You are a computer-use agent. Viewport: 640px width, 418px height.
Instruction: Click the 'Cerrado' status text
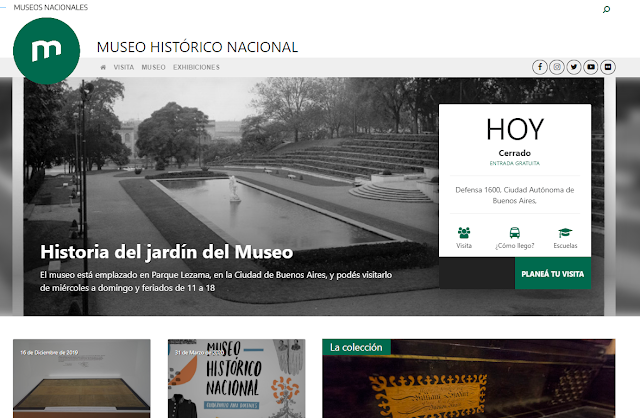point(515,153)
